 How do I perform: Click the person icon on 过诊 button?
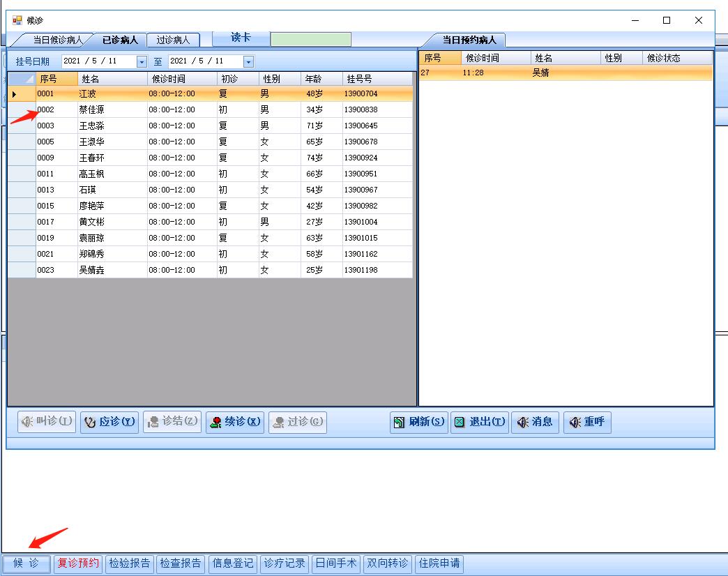pyautogui.click(x=278, y=422)
